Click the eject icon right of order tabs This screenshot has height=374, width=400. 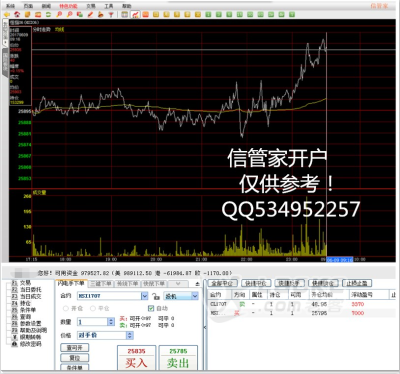[198, 284]
